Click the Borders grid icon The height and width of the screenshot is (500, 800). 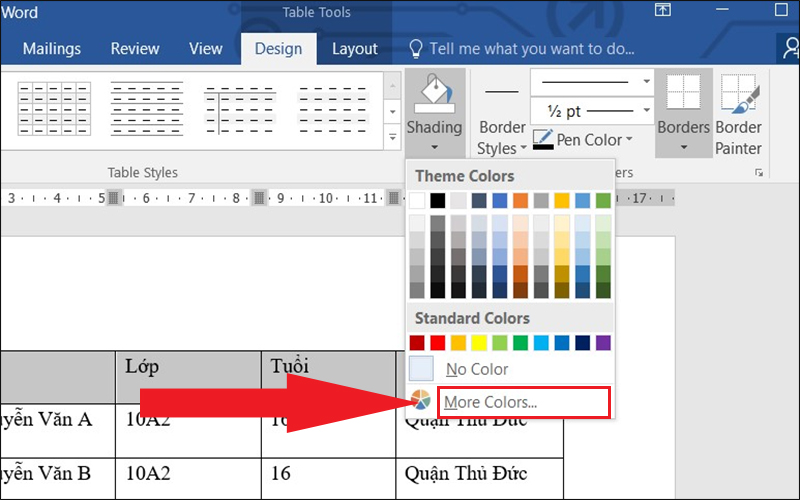[684, 93]
